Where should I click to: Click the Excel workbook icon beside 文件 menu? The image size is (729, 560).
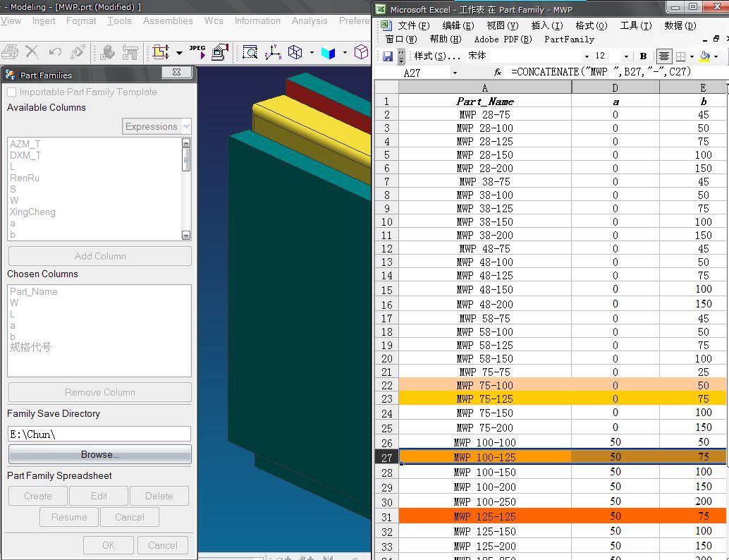(x=386, y=25)
